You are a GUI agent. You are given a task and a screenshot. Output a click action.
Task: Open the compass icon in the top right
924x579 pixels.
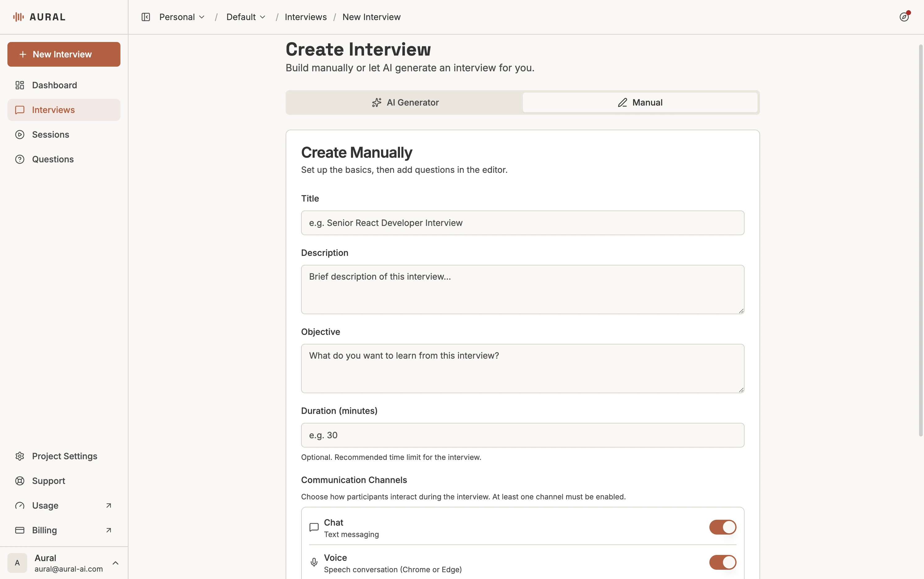[x=904, y=17]
